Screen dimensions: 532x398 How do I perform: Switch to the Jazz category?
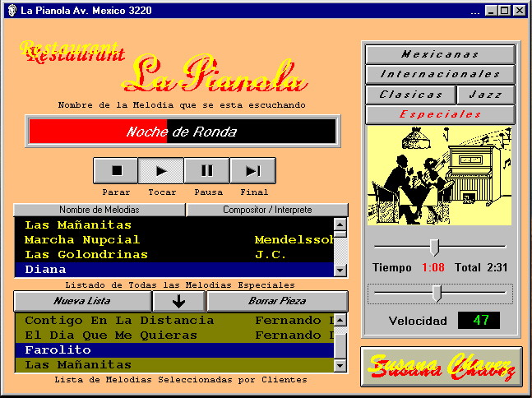coord(486,95)
